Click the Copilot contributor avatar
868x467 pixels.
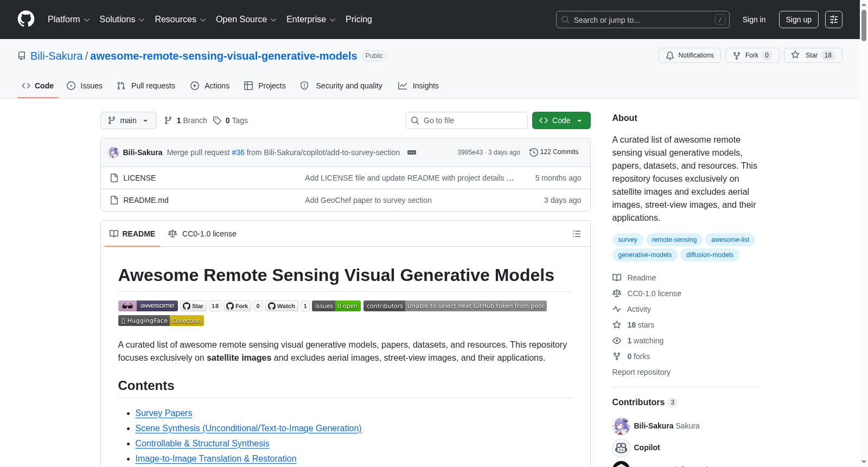click(x=621, y=447)
